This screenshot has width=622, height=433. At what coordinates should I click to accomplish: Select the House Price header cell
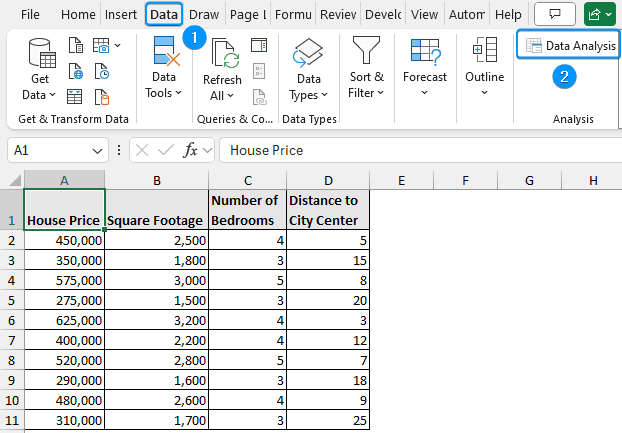[x=64, y=210]
